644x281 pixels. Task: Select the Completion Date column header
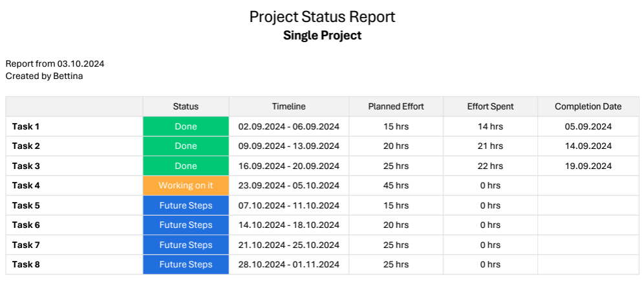(x=588, y=106)
